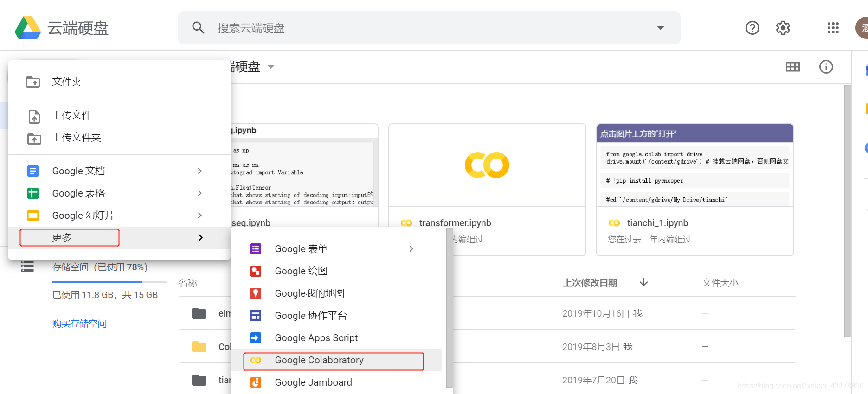Click the search magnifier icon
Image resolution: width=868 pixels, height=394 pixels.
point(198,28)
